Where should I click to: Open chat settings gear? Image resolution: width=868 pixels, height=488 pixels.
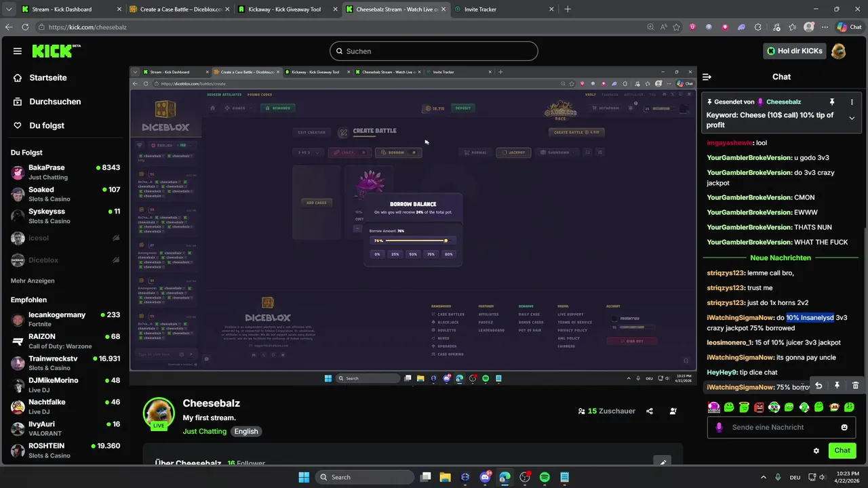[x=816, y=451]
